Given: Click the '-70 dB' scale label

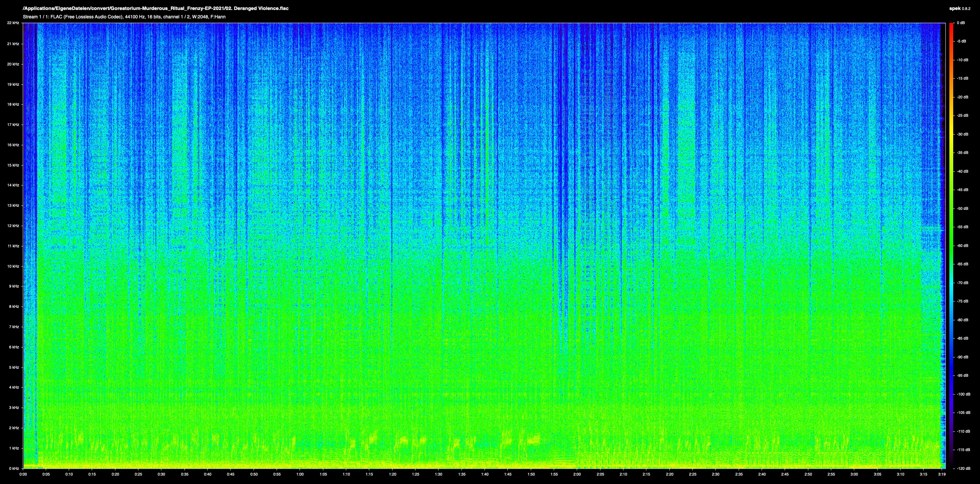Looking at the screenshot, I should click(x=962, y=283).
